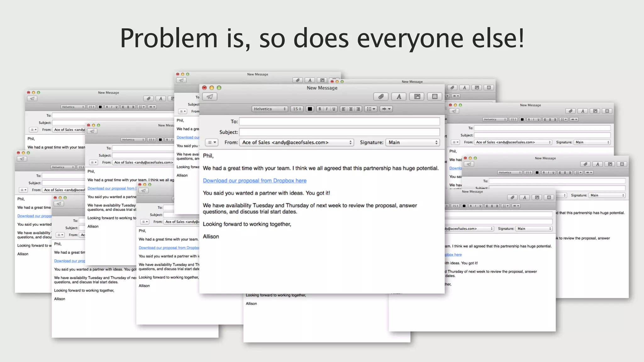Center the text in the front window
This screenshot has width=644, height=362.
coord(351,109)
